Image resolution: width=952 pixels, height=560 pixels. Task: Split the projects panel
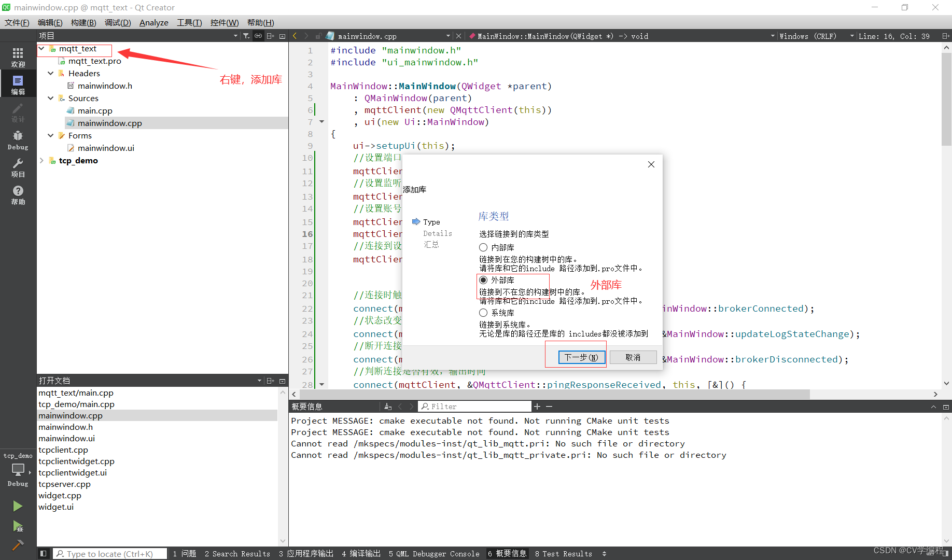(x=270, y=36)
